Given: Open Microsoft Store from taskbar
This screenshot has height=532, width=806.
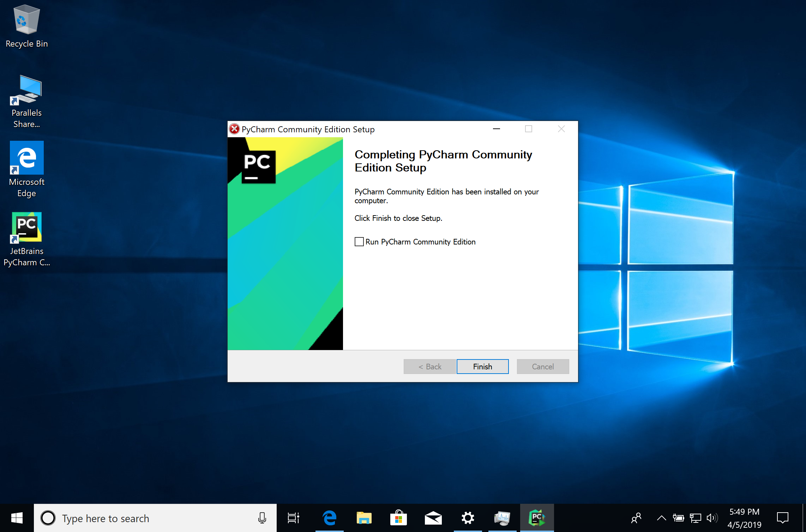Looking at the screenshot, I should [398, 518].
